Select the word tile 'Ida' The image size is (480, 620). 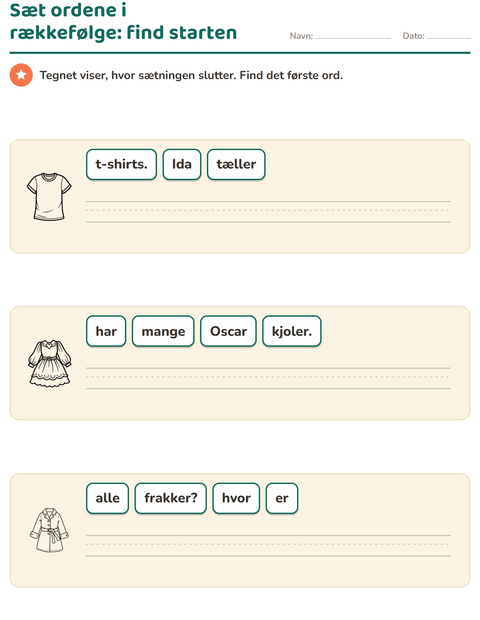click(182, 164)
